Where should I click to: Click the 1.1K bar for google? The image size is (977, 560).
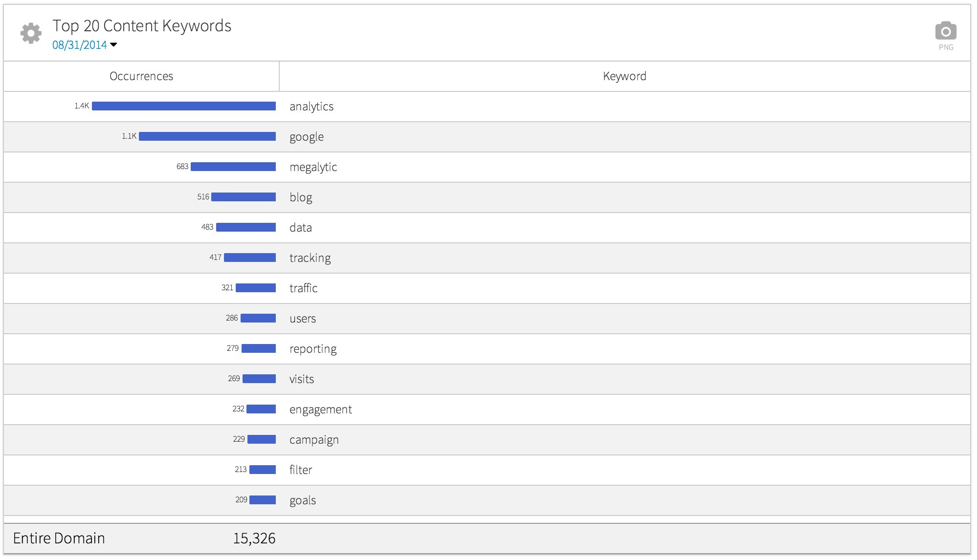click(207, 136)
